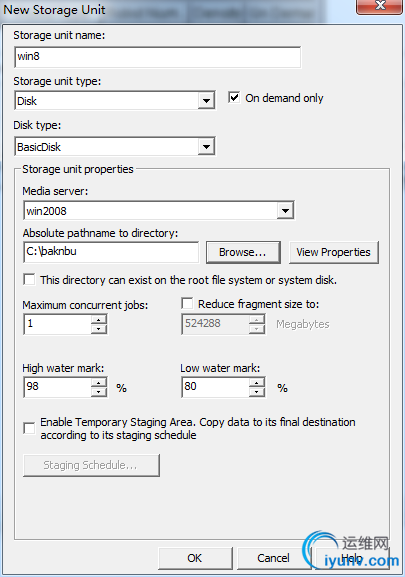Image resolution: width=405 pixels, height=577 pixels.
Task: Click the Browse... button
Action: coord(243,252)
